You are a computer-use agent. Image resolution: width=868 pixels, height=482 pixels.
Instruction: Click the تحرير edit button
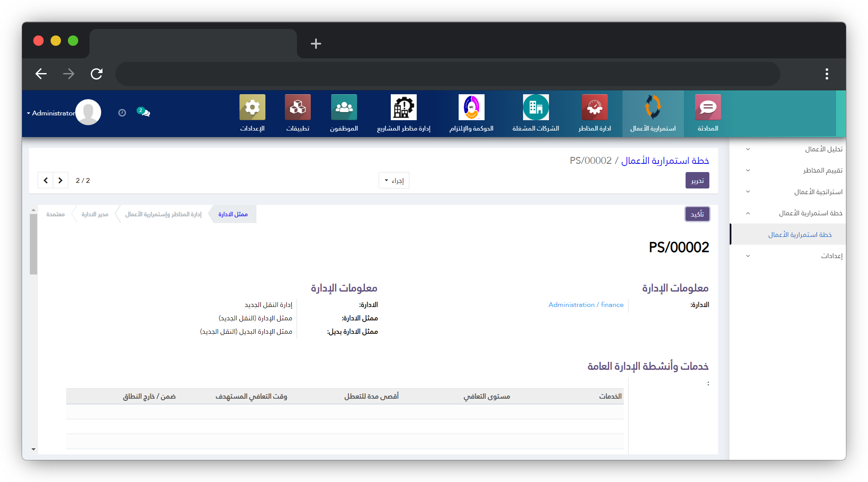697,181
